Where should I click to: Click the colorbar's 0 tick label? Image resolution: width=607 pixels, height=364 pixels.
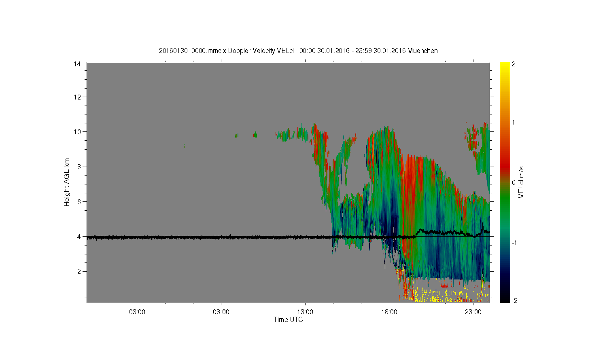coord(514,182)
